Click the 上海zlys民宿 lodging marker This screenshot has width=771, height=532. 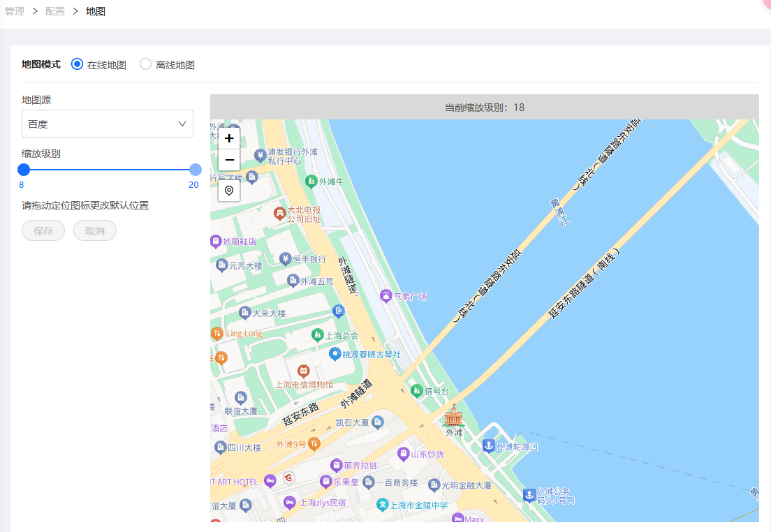(x=290, y=503)
